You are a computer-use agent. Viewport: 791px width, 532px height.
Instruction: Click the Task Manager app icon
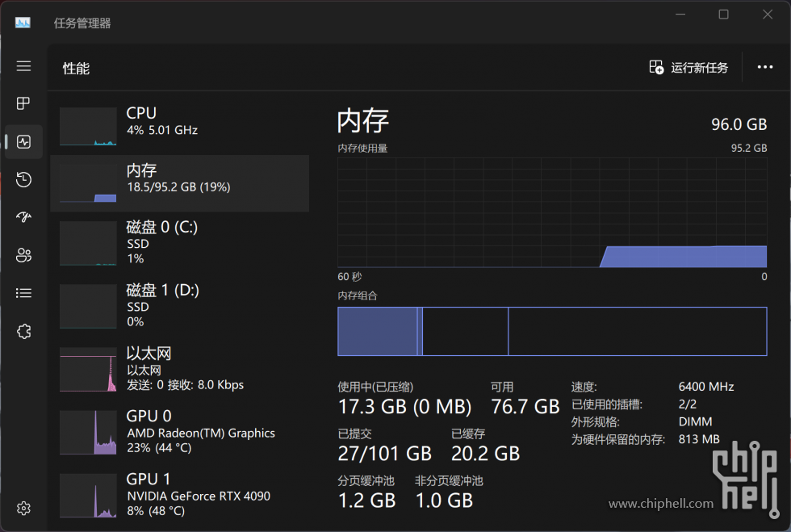(x=23, y=23)
